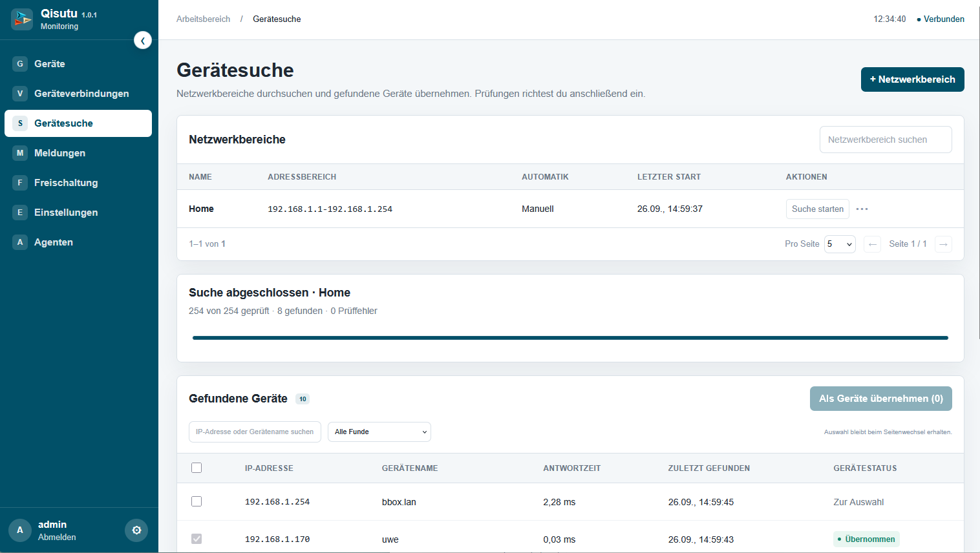Click the Übernommen status badge

click(866, 539)
